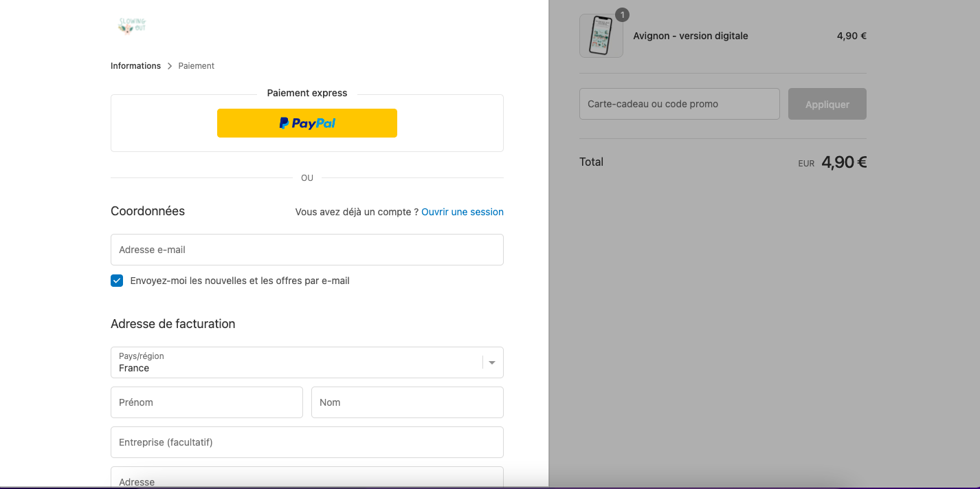
Task: Go to the Paiement breadcrumb step
Action: coord(197,66)
